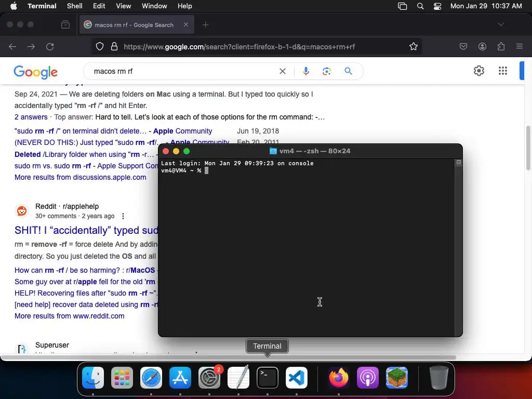Open the Terminal app menu
This screenshot has width=532, height=399.
coord(42,6)
